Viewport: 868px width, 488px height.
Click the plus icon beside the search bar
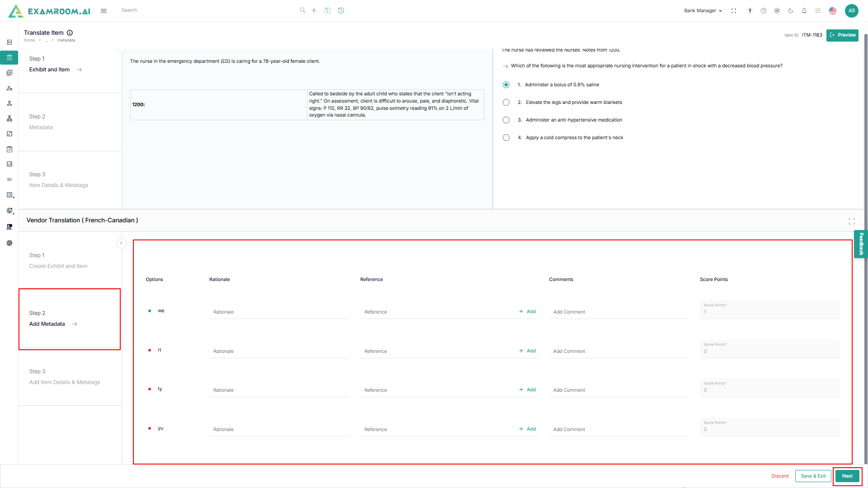314,10
